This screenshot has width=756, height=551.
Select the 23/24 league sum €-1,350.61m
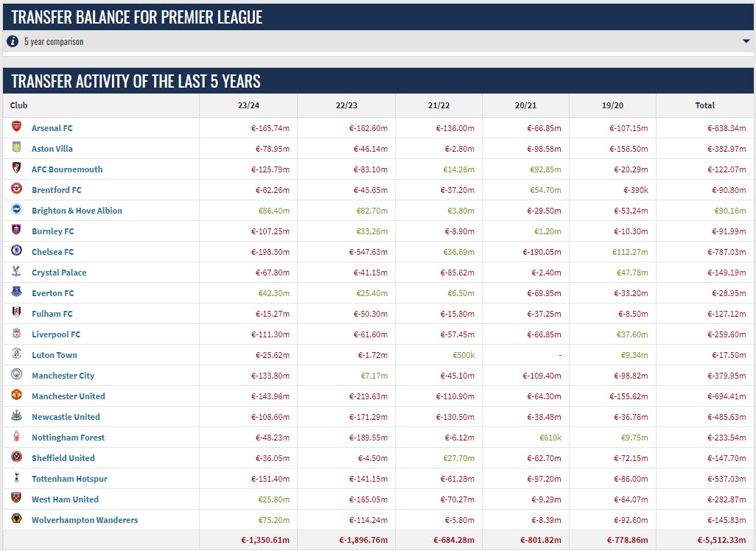click(x=265, y=541)
